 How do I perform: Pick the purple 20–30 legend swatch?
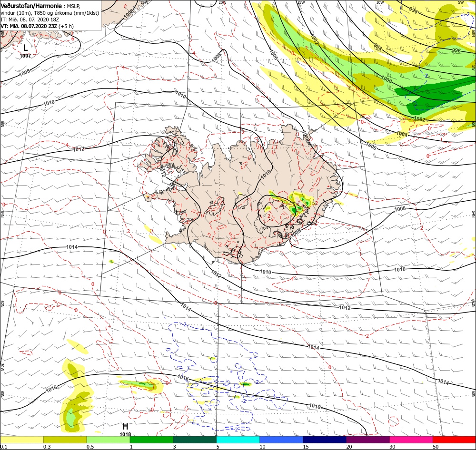(x=367, y=440)
